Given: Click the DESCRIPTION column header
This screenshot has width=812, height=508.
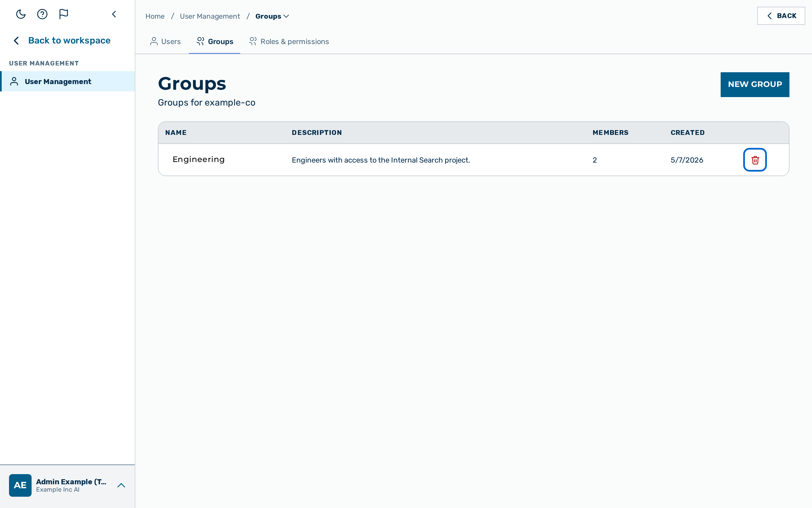Looking at the screenshot, I should tap(317, 133).
